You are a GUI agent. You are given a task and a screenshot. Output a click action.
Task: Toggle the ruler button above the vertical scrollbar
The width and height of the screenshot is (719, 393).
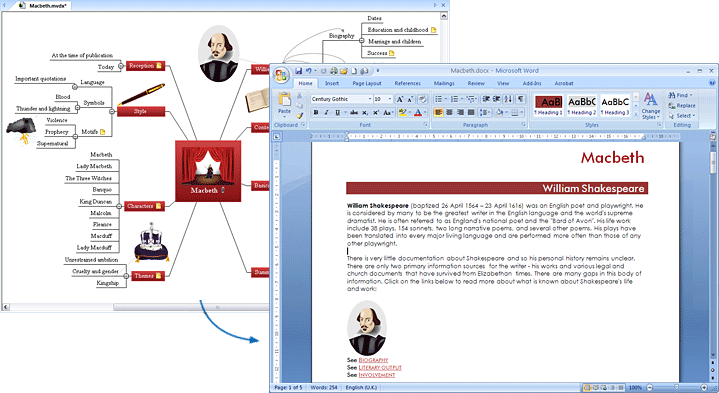point(713,137)
